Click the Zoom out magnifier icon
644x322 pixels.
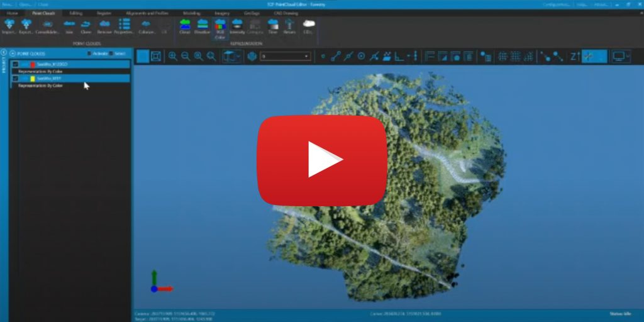[x=186, y=56]
